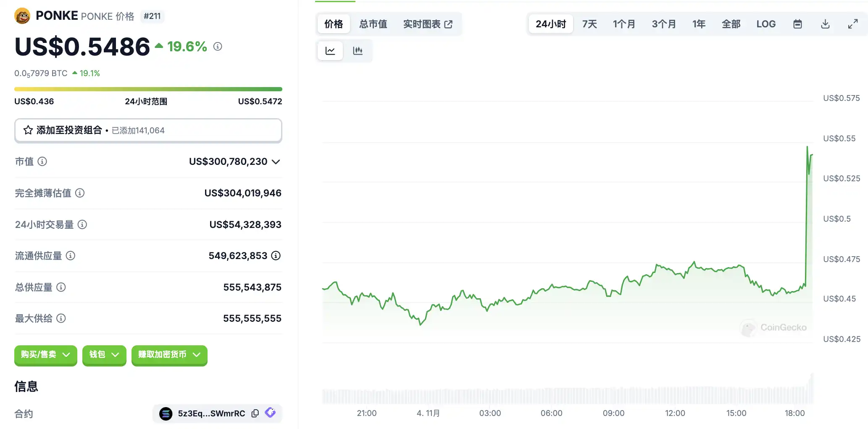868x429 pixels.
Task: Click the 24小时范围 price range bar
Action: pos(148,89)
